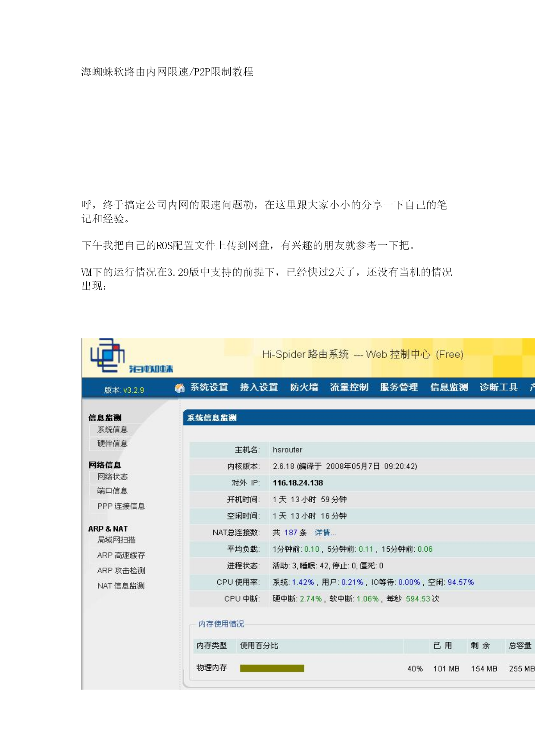Click the NAT connection count 187
The width and height of the screenshot is (535, 756).
click(291, 533)
